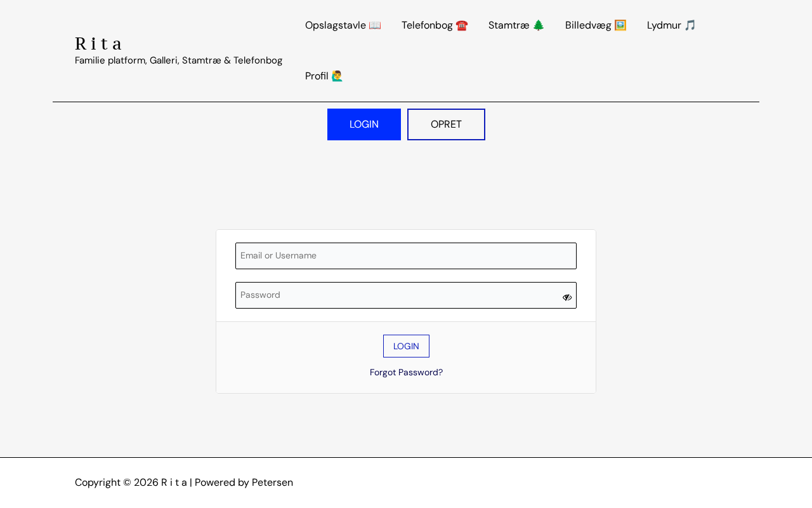Select the blue LOGIN tab button
The height and width of the screenshot is (508, 812).
pos(364,124)
